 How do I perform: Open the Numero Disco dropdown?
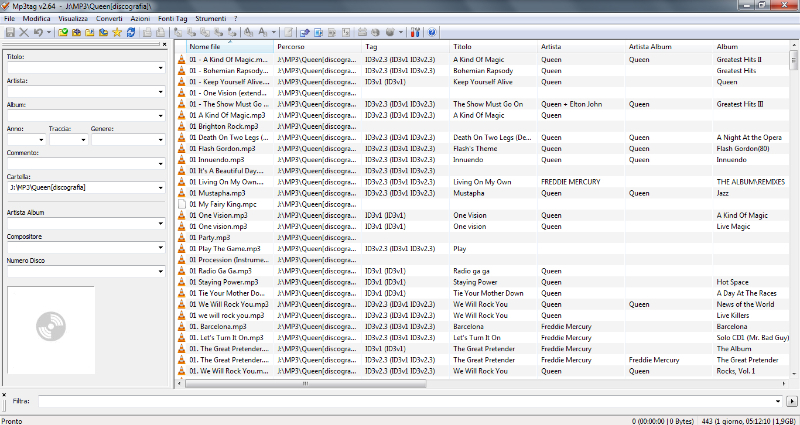coord(160,271)
